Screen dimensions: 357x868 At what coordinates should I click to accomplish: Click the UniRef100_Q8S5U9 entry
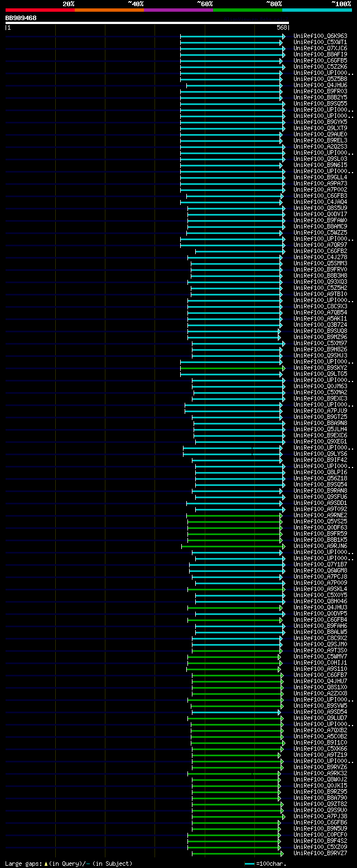320,208
